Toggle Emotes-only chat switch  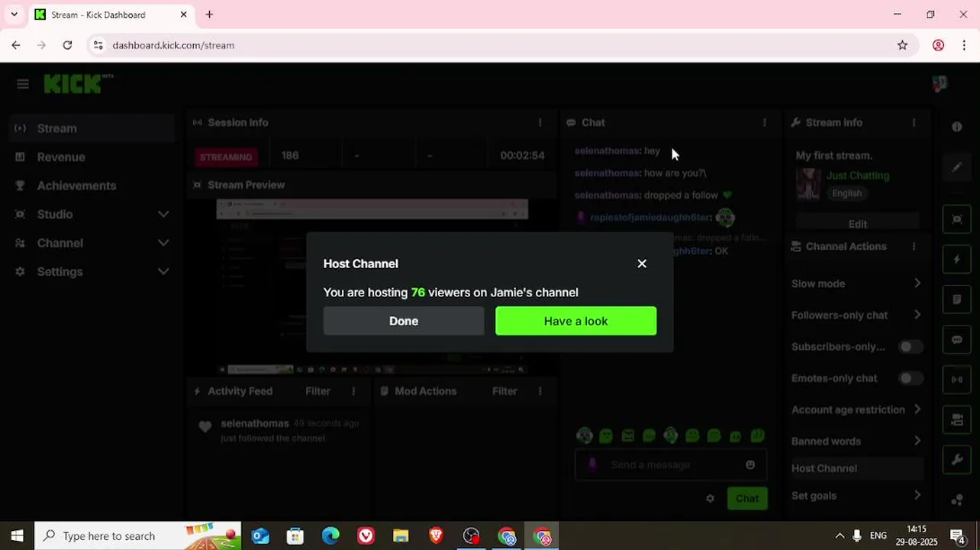tap(909, 378)
